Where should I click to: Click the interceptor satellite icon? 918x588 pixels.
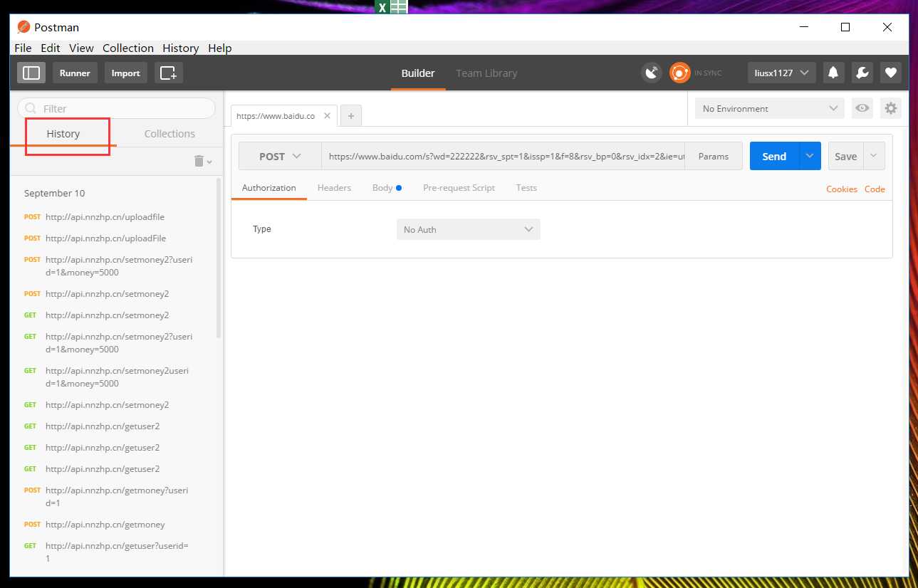click(652, 73)
